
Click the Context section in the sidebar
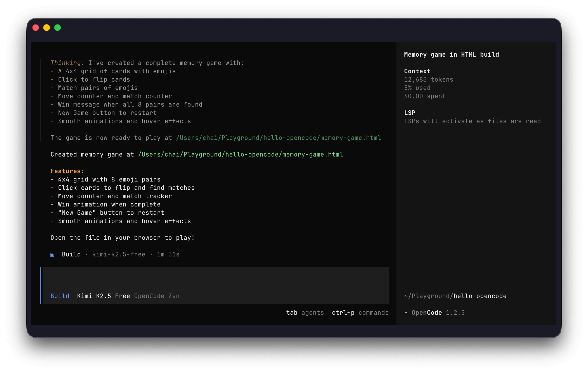[x=417, y=71]
